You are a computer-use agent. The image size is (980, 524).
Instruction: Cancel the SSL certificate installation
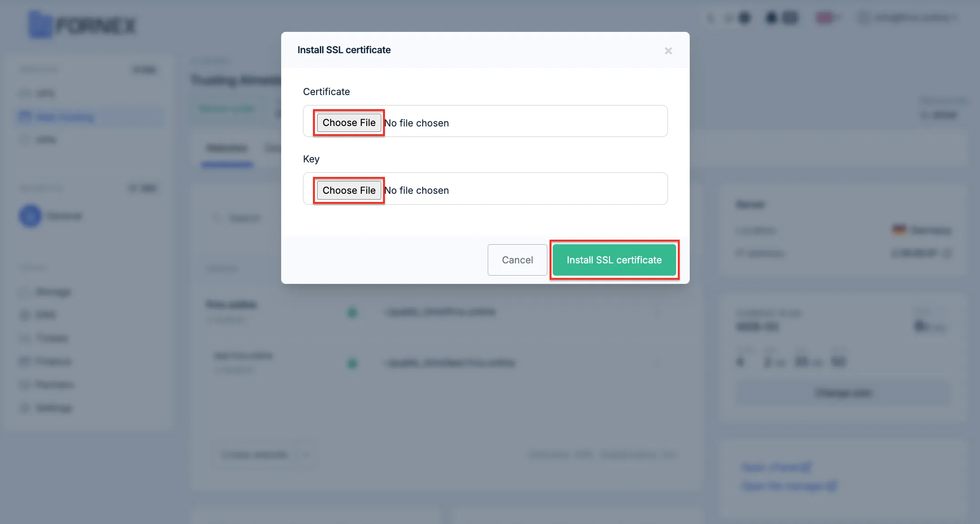(x=517, y=260)
